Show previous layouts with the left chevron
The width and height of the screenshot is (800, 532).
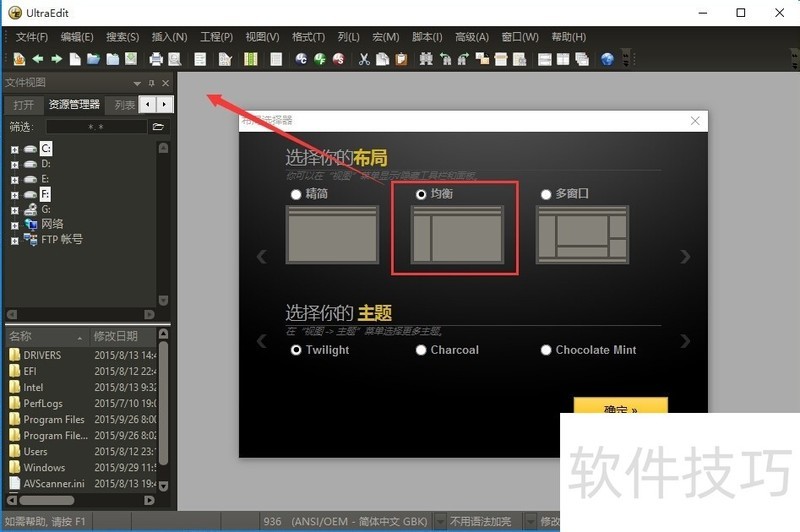[x=262, y=257]
